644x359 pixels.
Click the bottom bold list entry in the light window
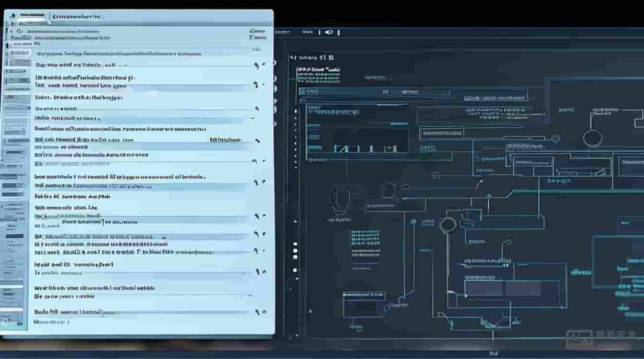pos(72,312)
